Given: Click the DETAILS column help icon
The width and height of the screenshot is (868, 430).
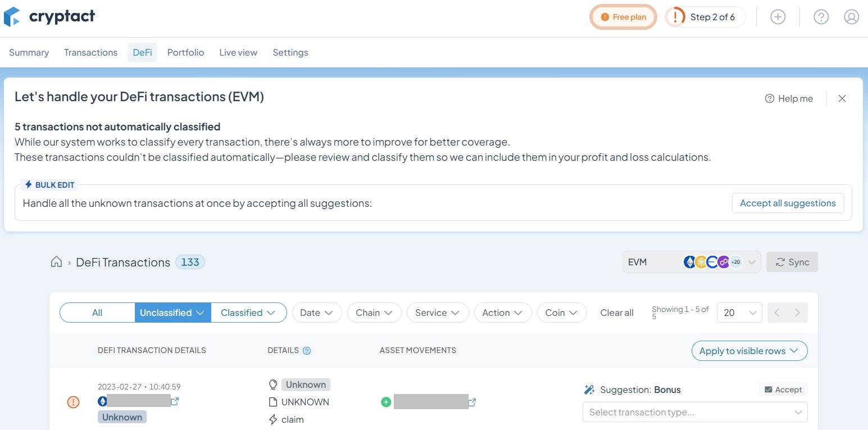Looking at the screenshot, I should tap(307, 351).
